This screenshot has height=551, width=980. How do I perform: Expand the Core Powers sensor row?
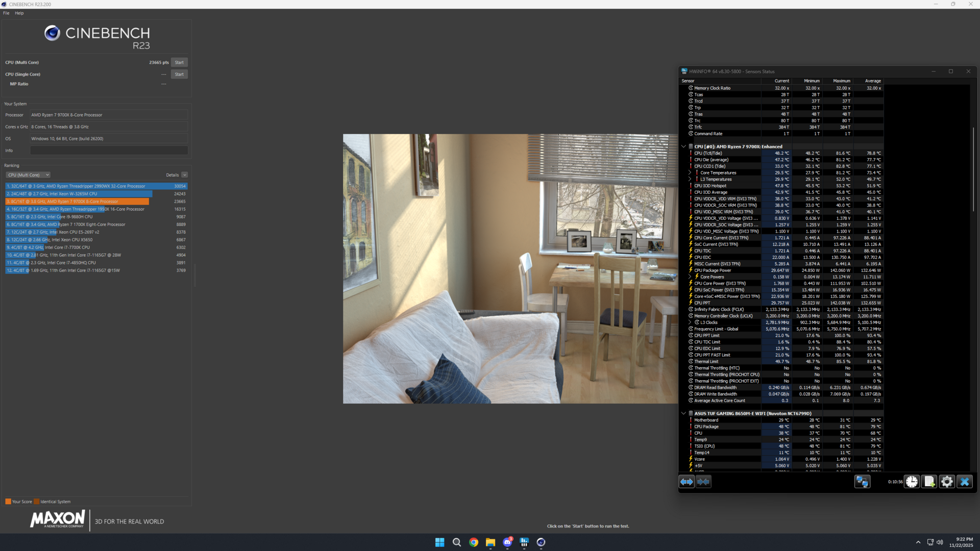pos(690,277)
